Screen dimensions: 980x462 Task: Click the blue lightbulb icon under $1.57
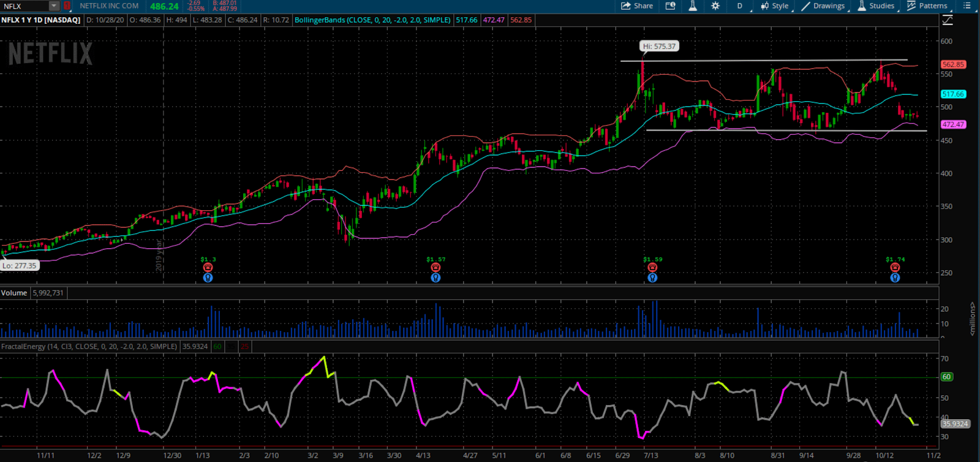pos(435,278)
